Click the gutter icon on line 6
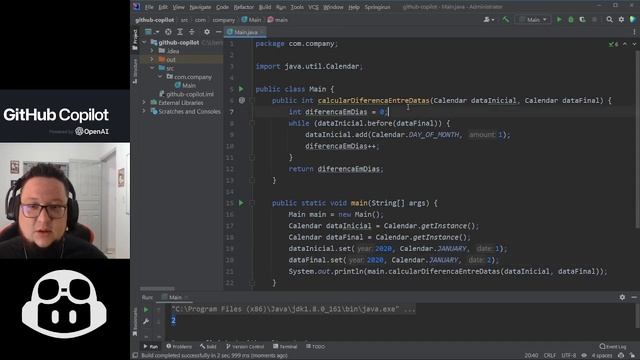The image size is (640, 360). pos(242,100)
